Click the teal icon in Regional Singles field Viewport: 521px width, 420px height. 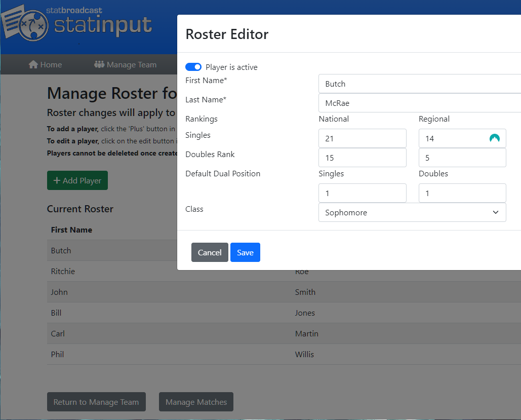(x=494, y=138)
